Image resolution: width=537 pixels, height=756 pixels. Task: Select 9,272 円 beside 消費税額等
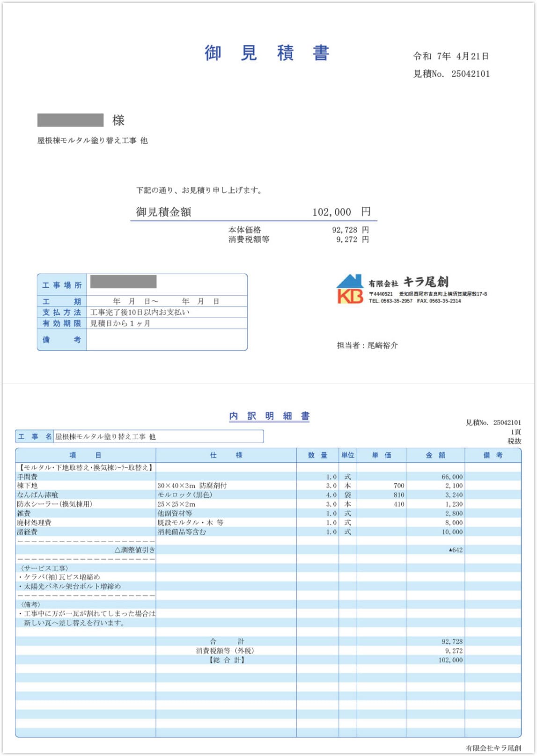point(352,240)
